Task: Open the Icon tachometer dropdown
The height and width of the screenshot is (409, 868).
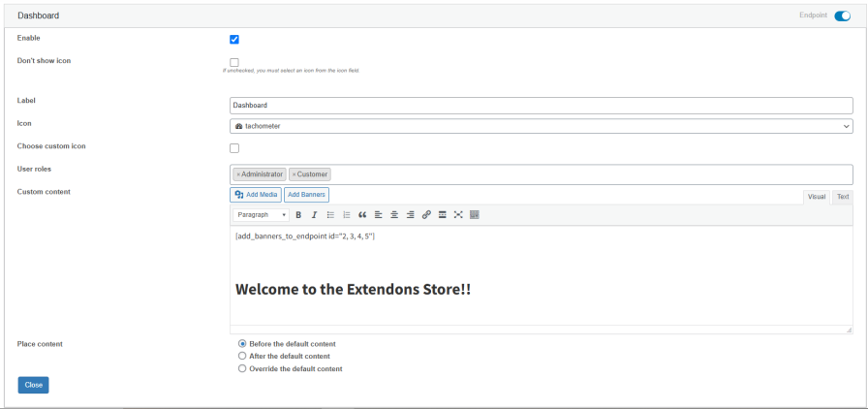Action: click(x=541, y=126)
